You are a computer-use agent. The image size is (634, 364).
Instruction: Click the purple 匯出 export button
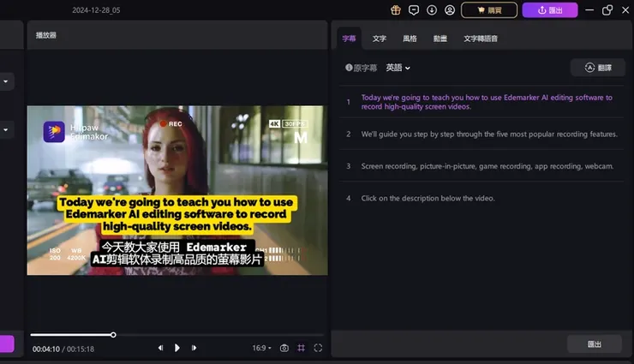(549, 10)
